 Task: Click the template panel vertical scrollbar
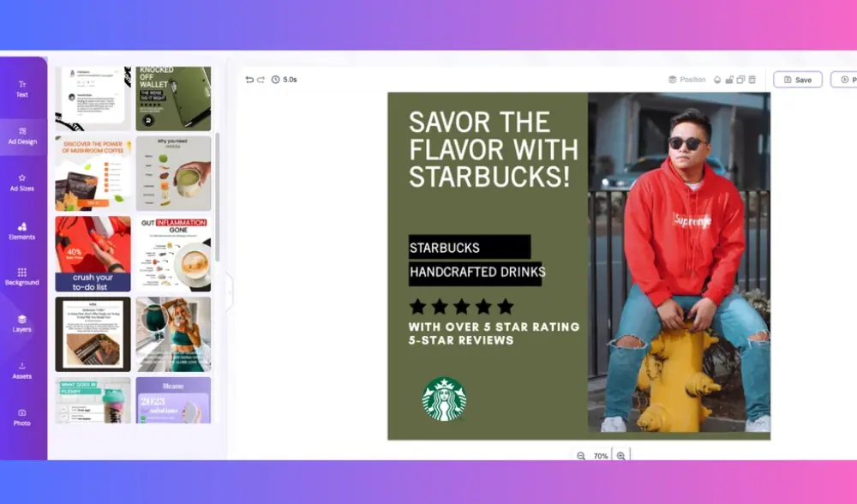218,197
